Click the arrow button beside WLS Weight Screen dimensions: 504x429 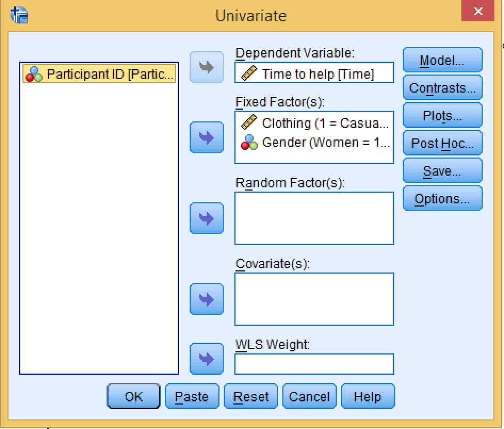pos(206,359)
